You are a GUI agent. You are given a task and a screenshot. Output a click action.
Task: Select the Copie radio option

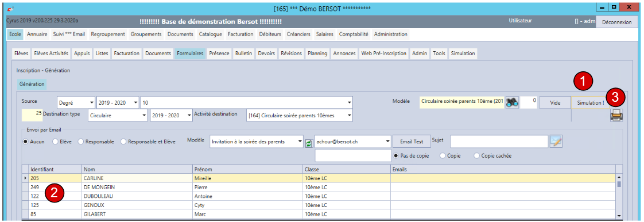click(x=443, y=156)
